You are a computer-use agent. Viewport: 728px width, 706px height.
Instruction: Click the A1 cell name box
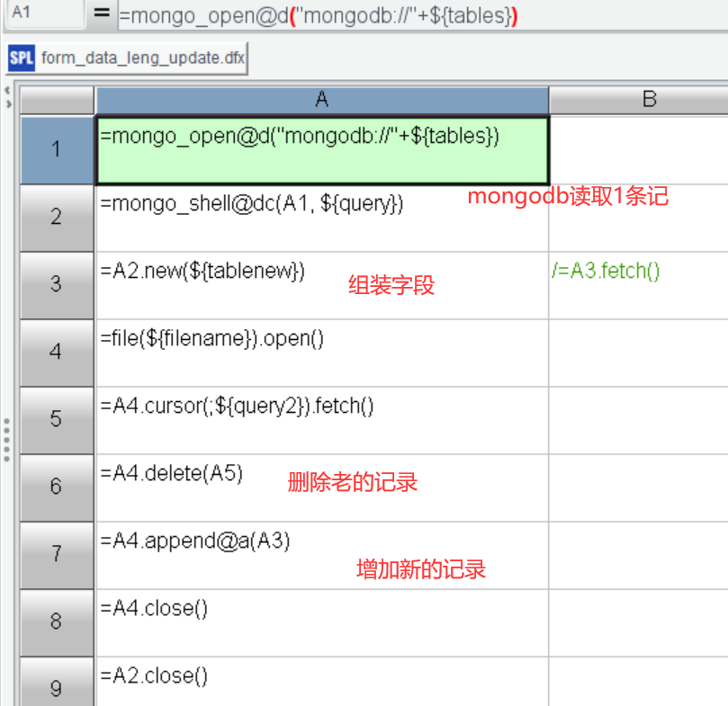click(x=46, y=13)
